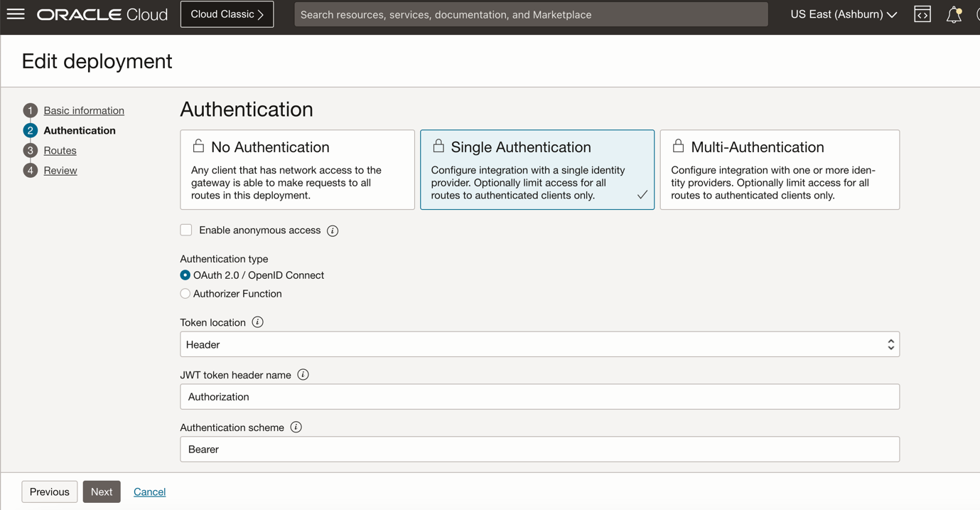
Task: Expand the Token location dropdown
Action: point(539,344)
